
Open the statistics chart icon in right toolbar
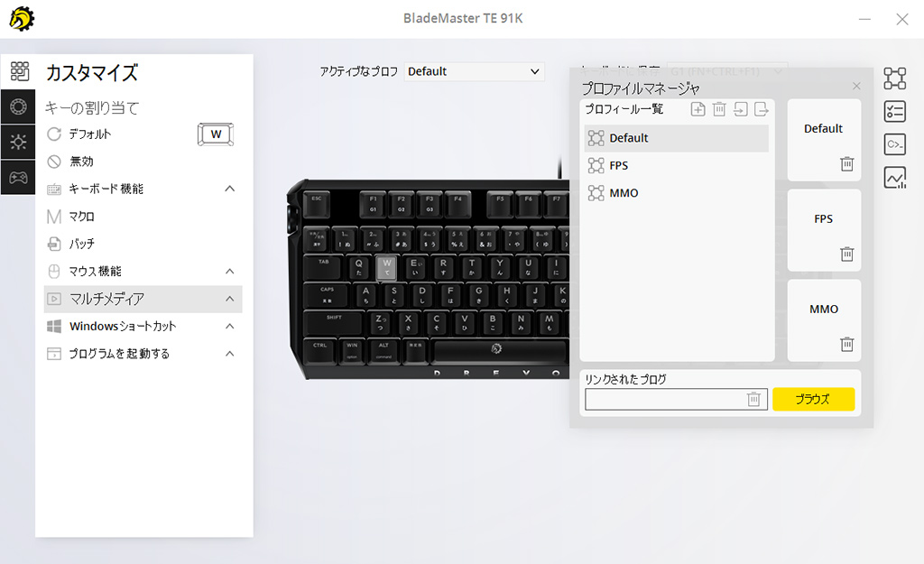[x=894, y=178]
